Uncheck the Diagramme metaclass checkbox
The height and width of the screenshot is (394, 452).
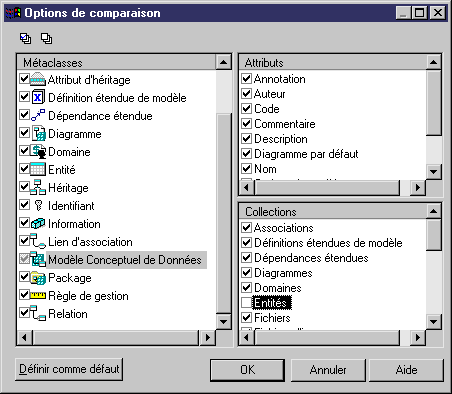coord(24,133)
